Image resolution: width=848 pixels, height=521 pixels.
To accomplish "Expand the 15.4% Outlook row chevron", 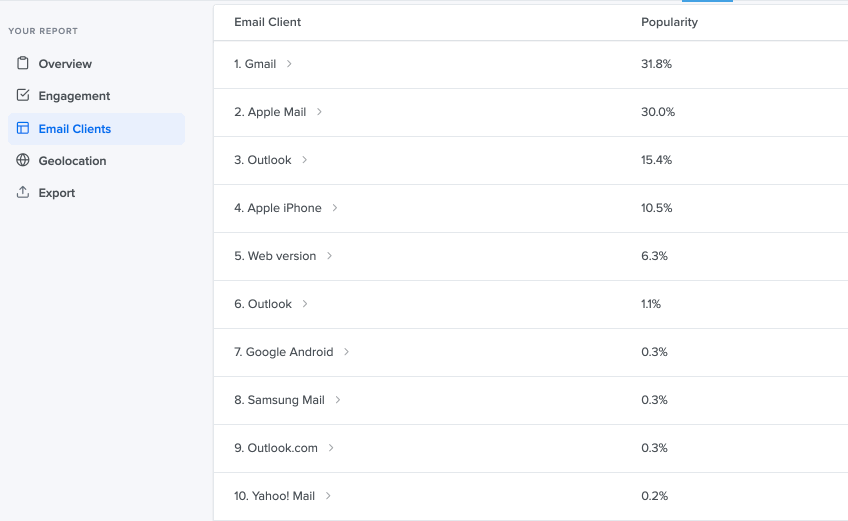I will [304, 160].
